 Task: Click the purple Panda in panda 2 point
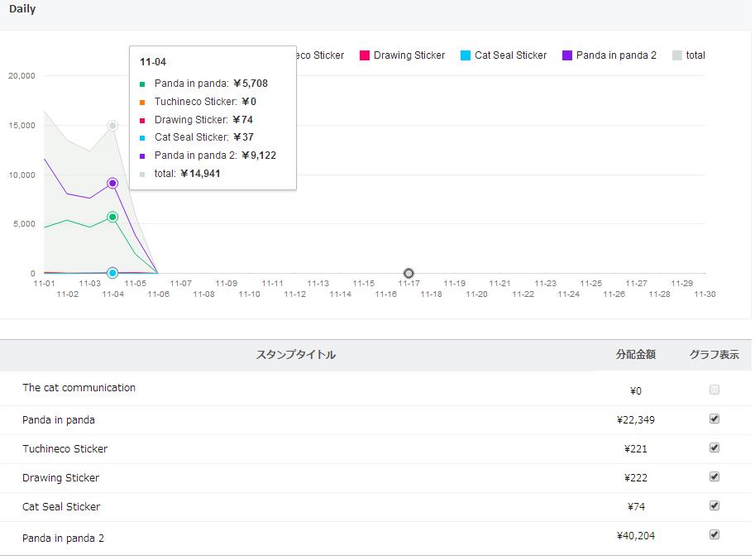pyautogui.click(x=112, y=184)
